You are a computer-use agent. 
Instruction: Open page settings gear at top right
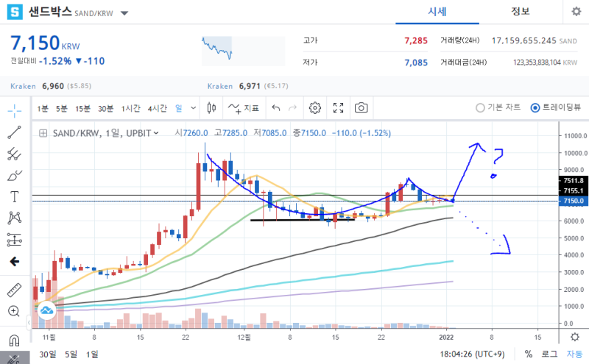(576, 12)
